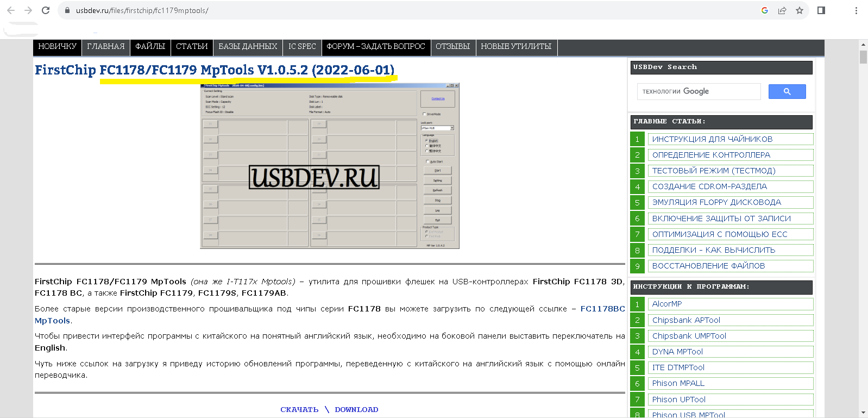The image size is (868, 418).
Task: Open the Google icon in the address bar
Action: pyautogui.click(x=765, y=10)
